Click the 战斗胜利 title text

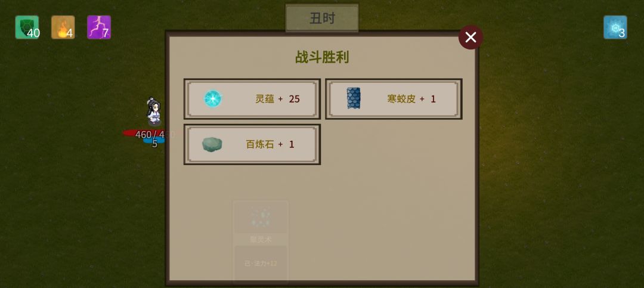[x=322, y=57]
